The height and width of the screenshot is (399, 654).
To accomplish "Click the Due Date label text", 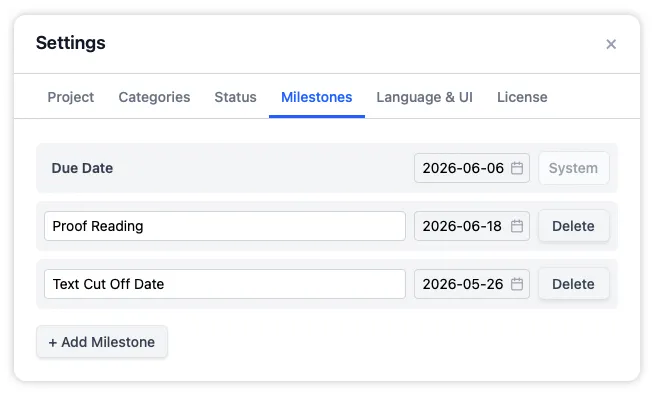I will pos(82,168).
